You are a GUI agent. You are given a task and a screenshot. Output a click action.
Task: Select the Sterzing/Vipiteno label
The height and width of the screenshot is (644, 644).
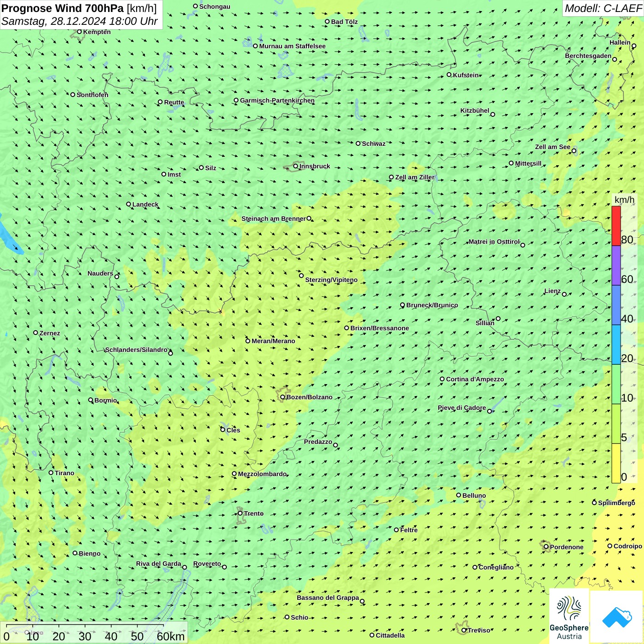(331, 280)
